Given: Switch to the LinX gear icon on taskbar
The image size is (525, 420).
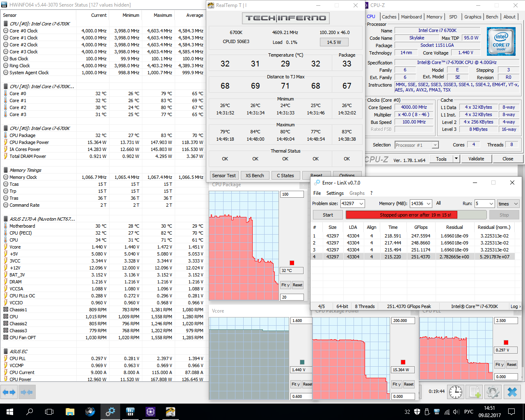Looking at the screenshot, I should tap(110, 411).
